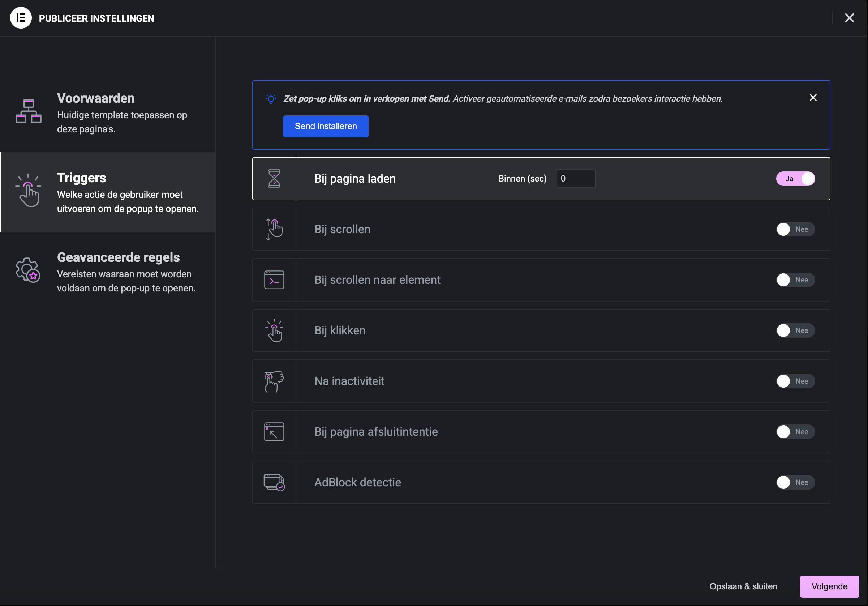Click the lightbulb tip icon
Image resolution: width=868 pixels, height=606 pixels.
tap(271, 99)
